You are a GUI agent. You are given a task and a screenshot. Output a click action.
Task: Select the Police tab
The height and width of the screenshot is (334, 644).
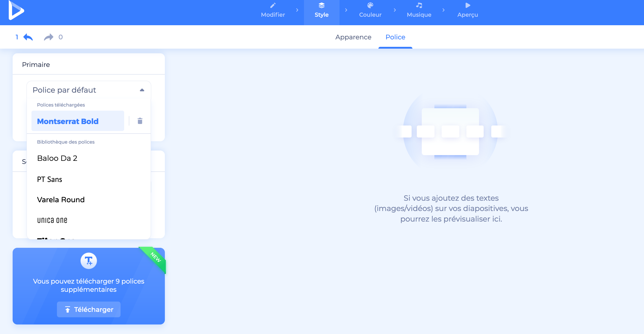(395, 37)
